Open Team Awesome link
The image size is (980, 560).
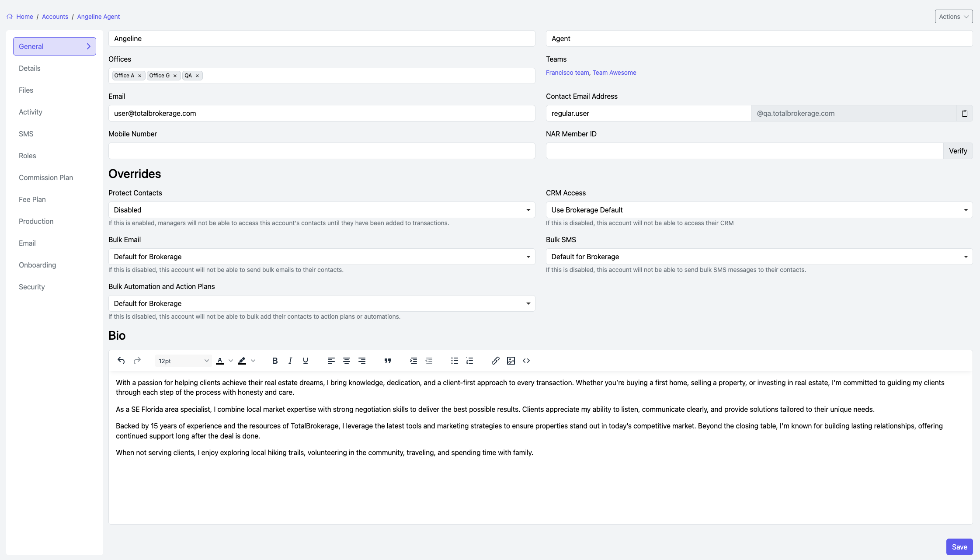614,73
